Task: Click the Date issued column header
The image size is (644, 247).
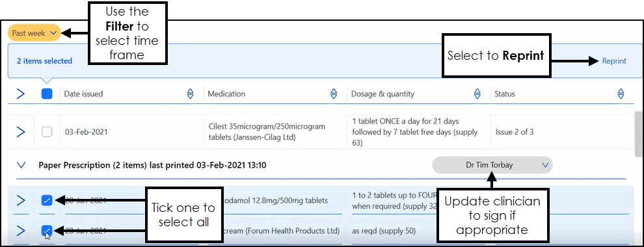Action: 83,94
